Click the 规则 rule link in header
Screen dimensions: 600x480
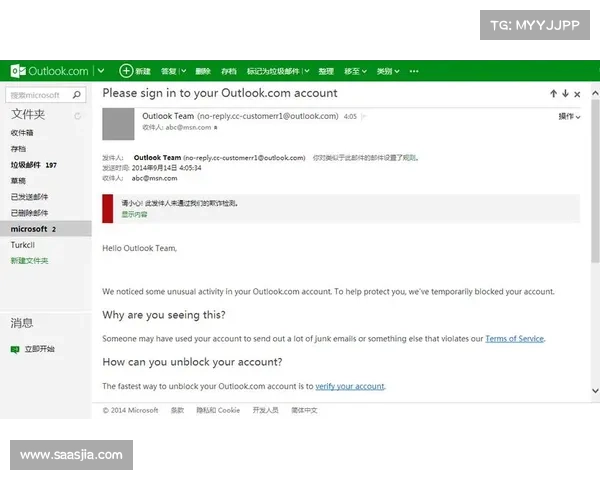(x=409, y=158)
